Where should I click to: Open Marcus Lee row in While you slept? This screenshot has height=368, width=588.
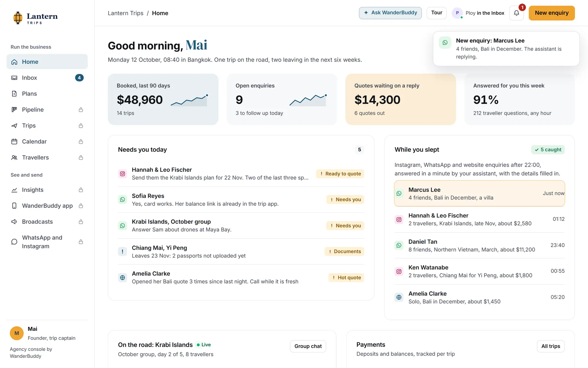pyautogui.click(x=480, y=193)
